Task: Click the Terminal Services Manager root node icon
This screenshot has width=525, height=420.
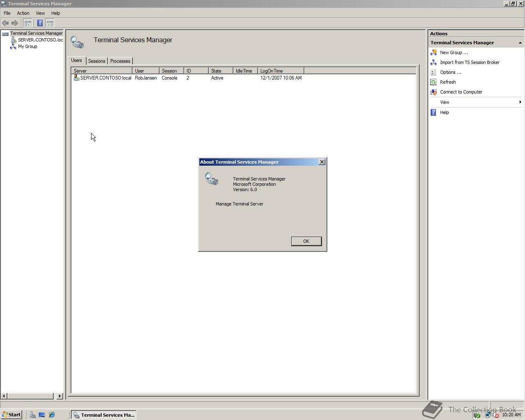Action: [5, 34]
